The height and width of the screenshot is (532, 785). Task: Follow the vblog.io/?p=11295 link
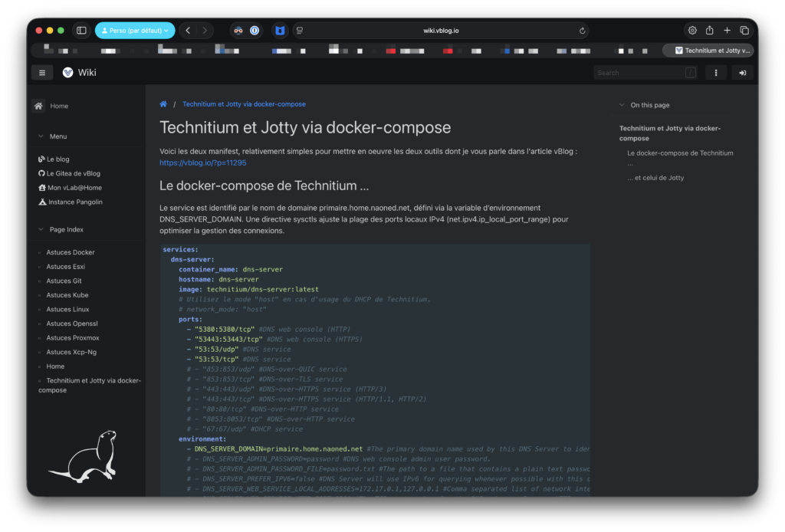pyautogui.click(x=203, y=163)
